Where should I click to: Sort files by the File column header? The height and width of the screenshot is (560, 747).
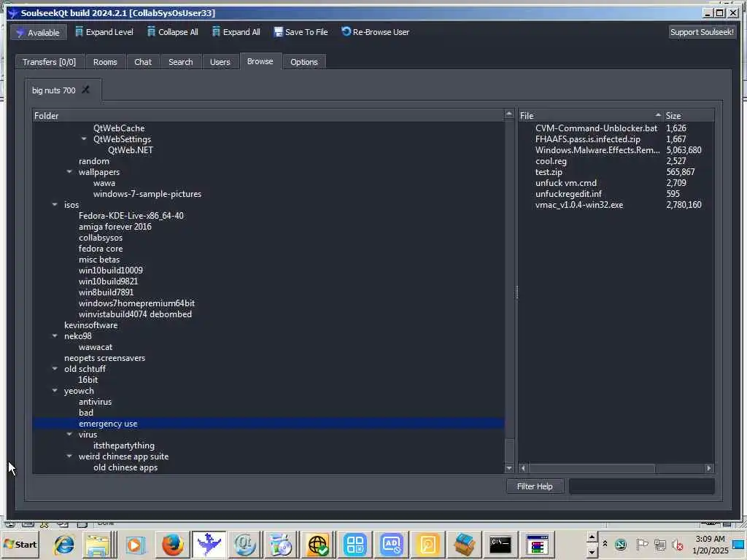(591, 116)
